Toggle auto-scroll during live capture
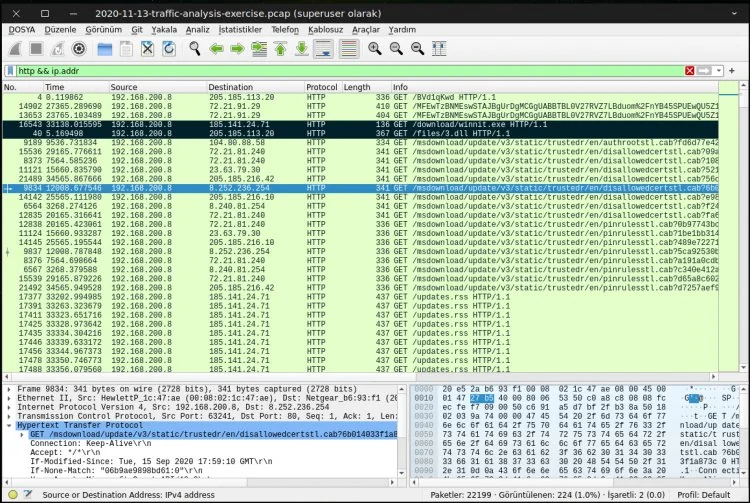The image size is (750, 503). [x=324, y=49]
